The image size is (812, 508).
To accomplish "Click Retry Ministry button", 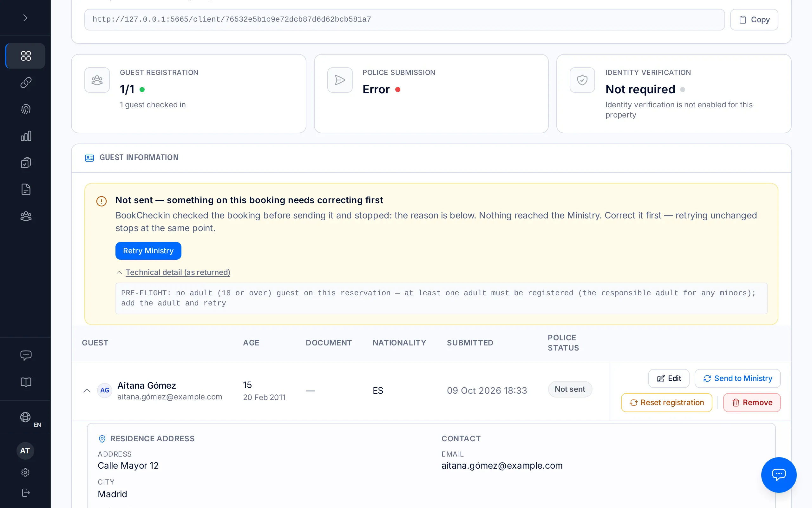I will (x=148, y=251).
